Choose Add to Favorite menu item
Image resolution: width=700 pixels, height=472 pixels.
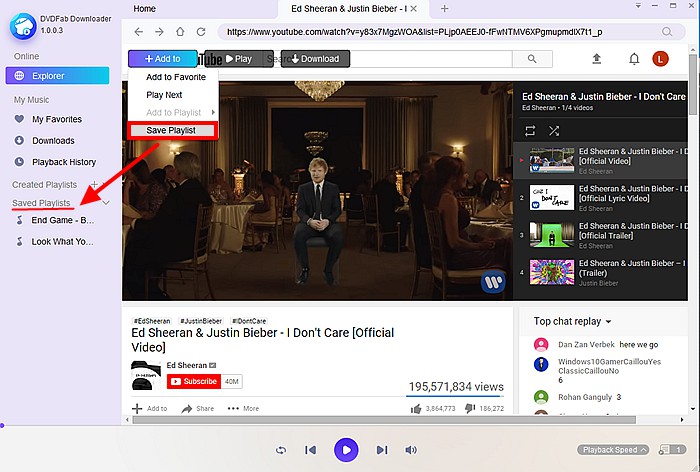(176, 77)
